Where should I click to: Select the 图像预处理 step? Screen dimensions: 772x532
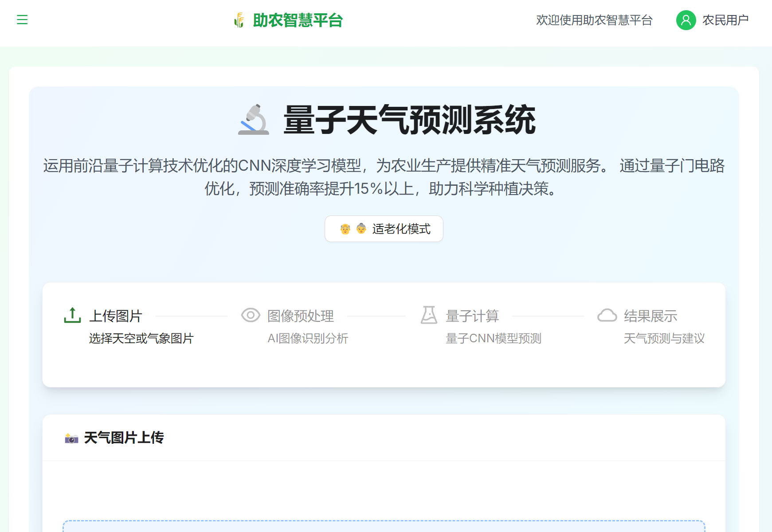pos(301,316)
